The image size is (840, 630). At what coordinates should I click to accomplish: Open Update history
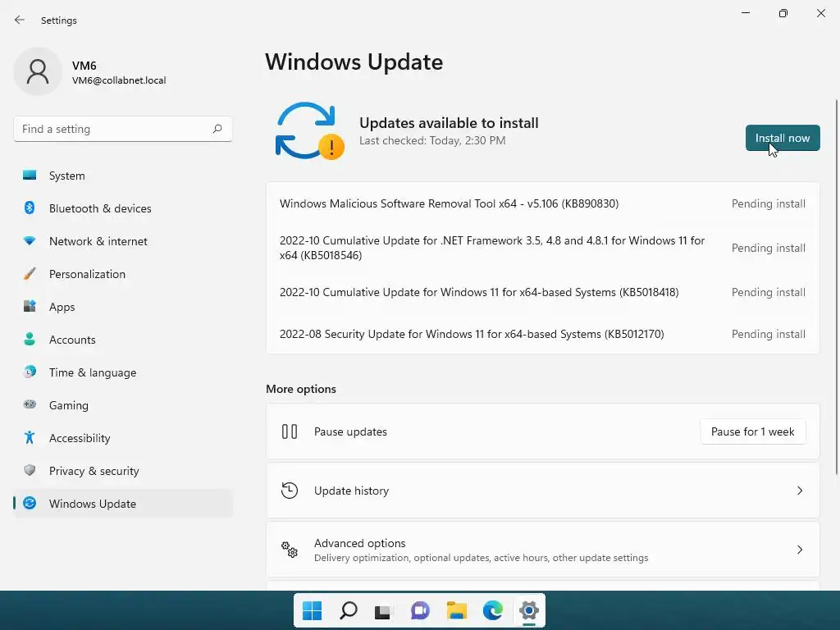click(542, 491)
